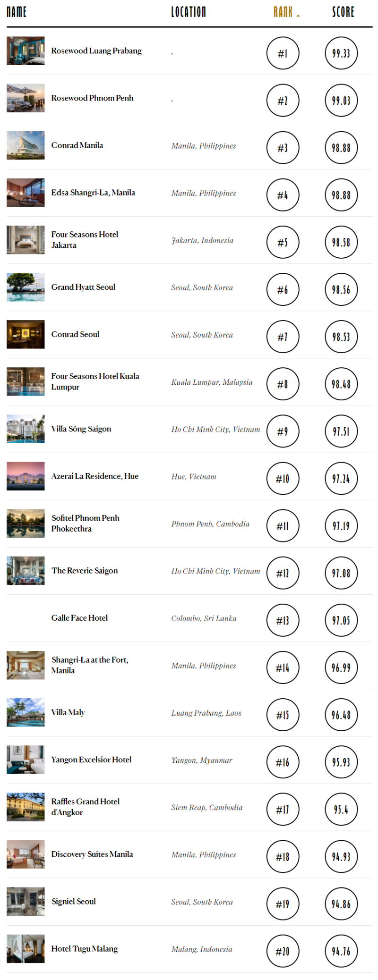This screenshot has width=378, height=980.
Task: Click the #1 rank badge
Action: (x=283, y=53)
